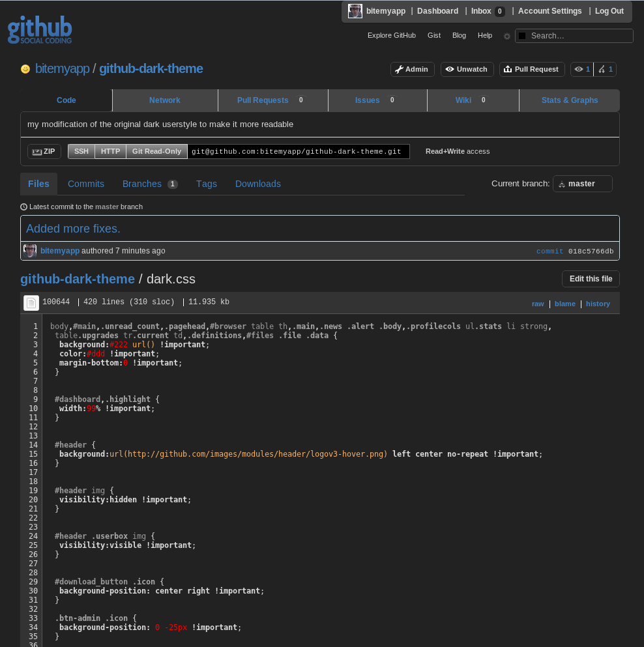Open the Stats & Graphs tab
644x647 pixels.
point(568,100)
